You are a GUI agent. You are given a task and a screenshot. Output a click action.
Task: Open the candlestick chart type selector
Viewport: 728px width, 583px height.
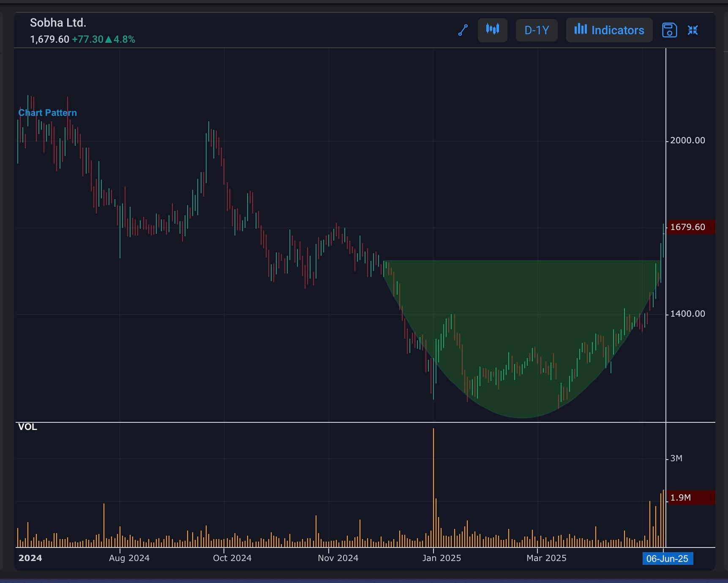click(x=493, y=30)
